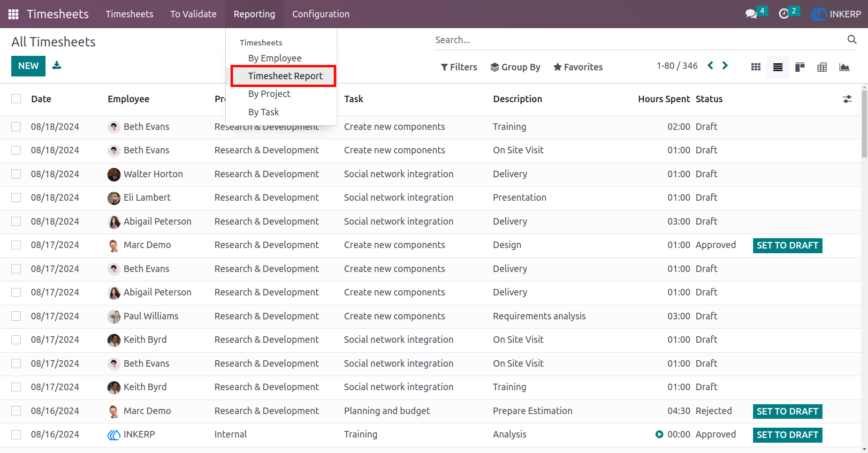The width and height of the screenshot is (868, 453).
Task: Switch to pivot table view
Action: pyautogui.click(x=822, y=67)
